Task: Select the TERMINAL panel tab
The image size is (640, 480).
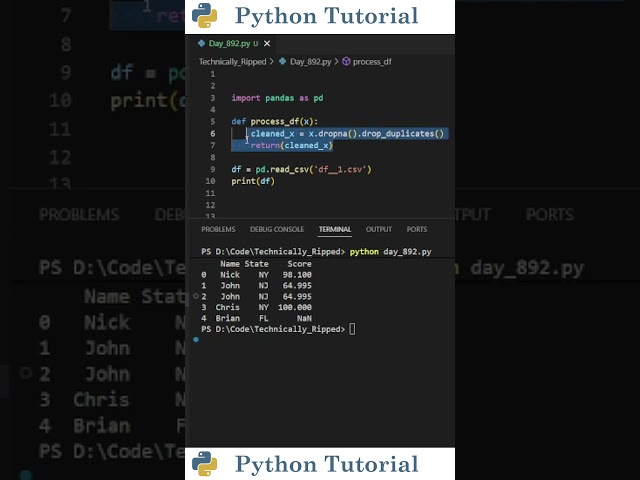Action: click(335, 229)
